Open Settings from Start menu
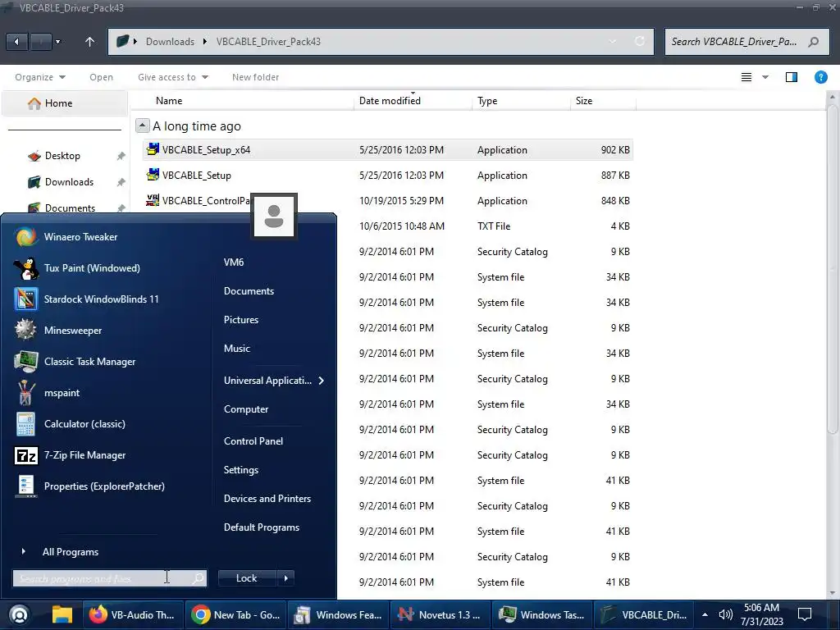Image resolution: width=840 pixels, height=630 pixels. point(240,470)
